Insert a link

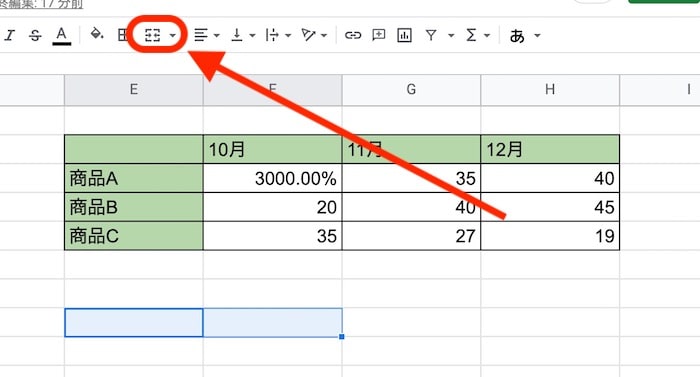[x=353, y=35]
